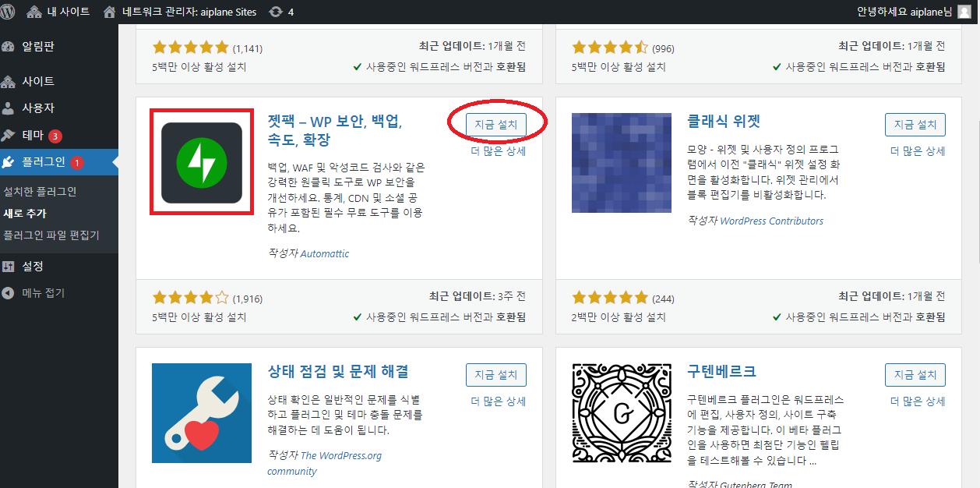Open 클래식 위젯 plugin title
This screenshot has height=488, width=980.
(x=723, y=122)
